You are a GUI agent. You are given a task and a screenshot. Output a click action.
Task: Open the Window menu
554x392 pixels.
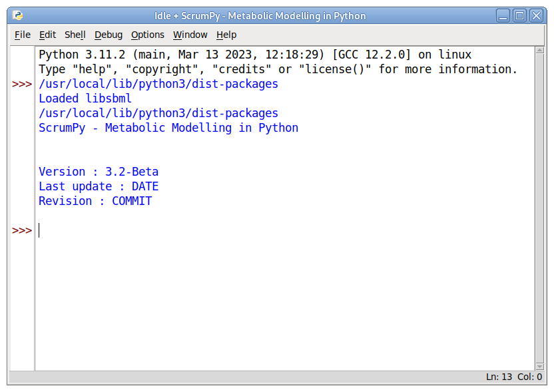(190, 35)
